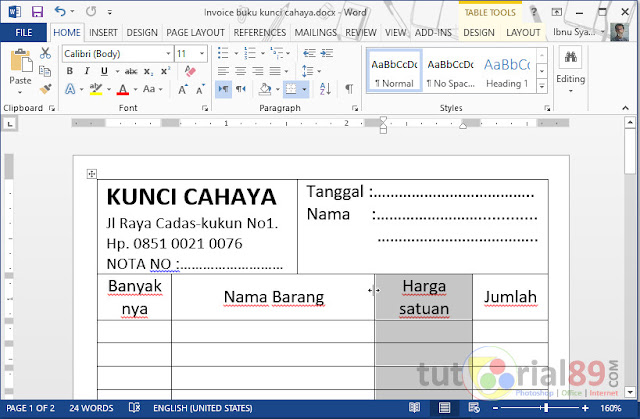Open the Paste button
This screenshot has width=640, height=419.
point(20,71)
